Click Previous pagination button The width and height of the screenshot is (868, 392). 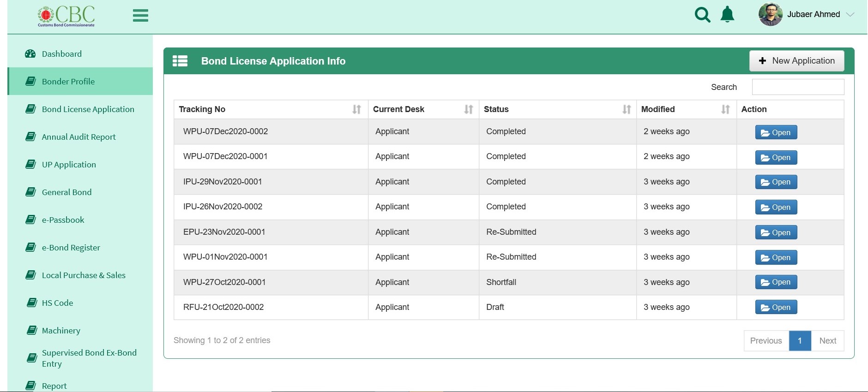(766, 341)
